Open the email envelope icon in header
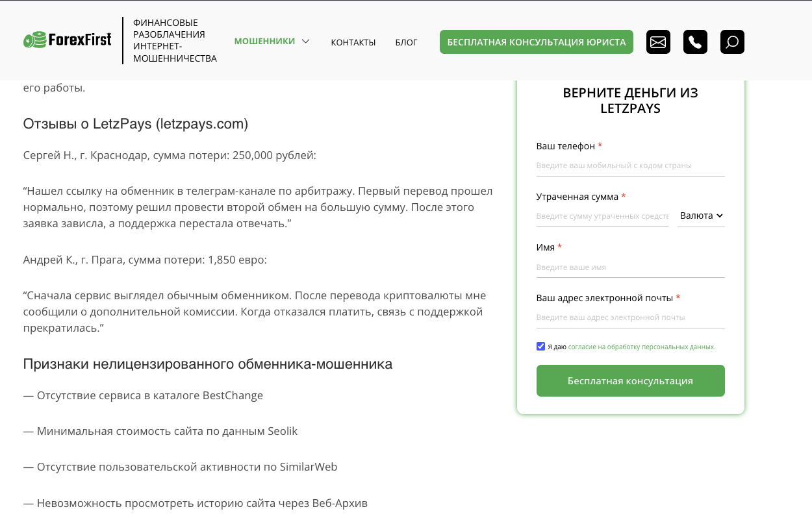 tap(658, 42)
